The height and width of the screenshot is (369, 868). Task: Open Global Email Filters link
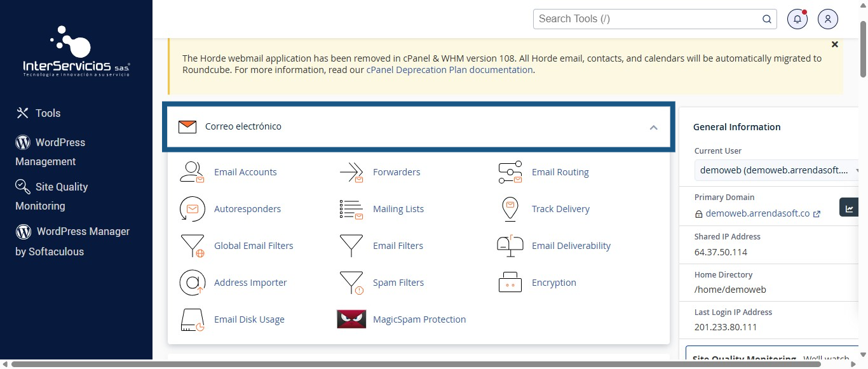tap(254, 246)
